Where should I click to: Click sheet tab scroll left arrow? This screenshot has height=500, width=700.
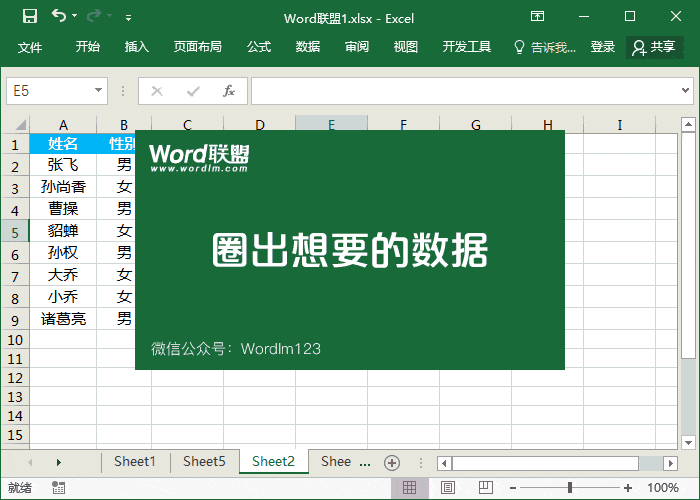(x=30, y=462)
